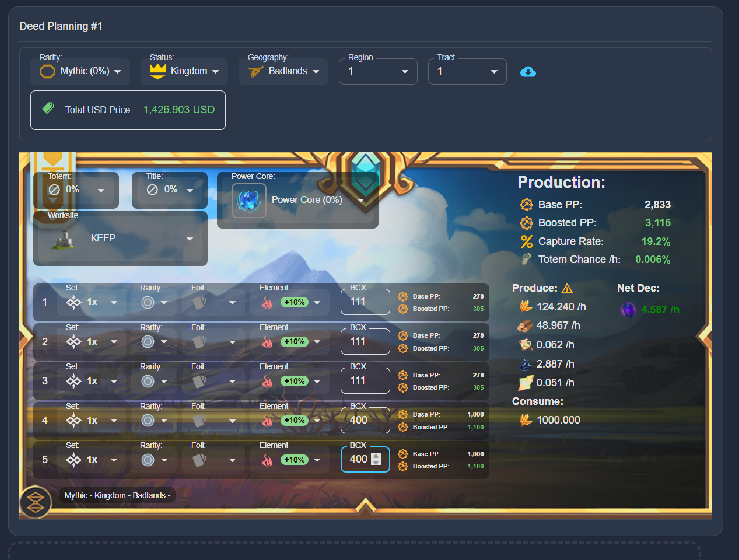Image resolution: width=739 pixels, height=560 pixels.
Task: Open the Power Core (0%) dropdown
Action: tap(297, 200)
